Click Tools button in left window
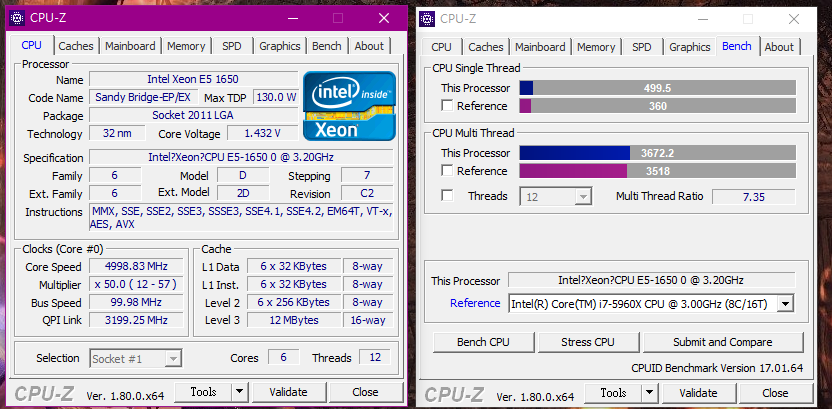832x409 pixels. [203, 392]
